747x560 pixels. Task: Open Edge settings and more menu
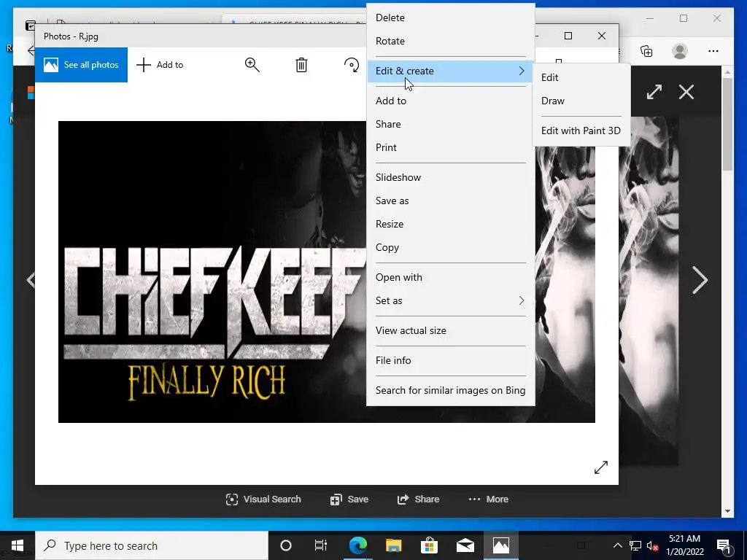click(713, 51)
